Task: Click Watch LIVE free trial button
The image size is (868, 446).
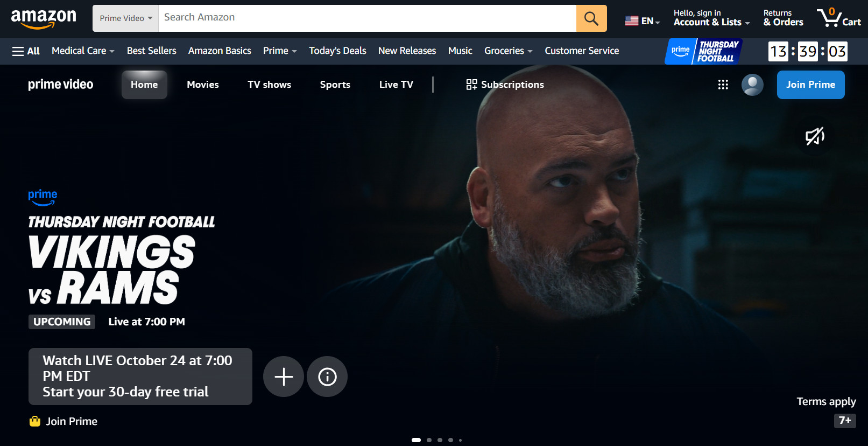Action: [140, 377]
